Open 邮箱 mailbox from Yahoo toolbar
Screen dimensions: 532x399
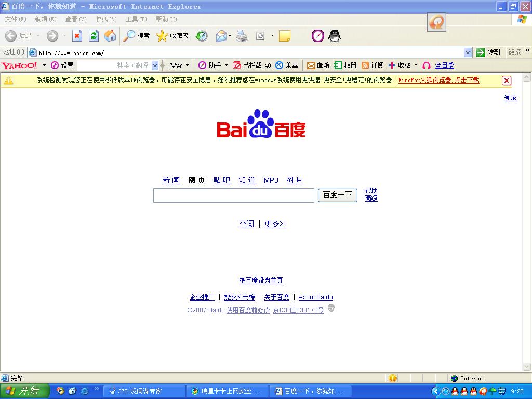point(318,65)
